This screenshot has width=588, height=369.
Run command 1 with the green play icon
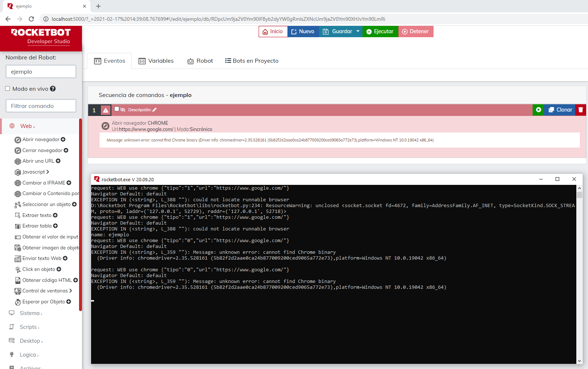(538, 110)
